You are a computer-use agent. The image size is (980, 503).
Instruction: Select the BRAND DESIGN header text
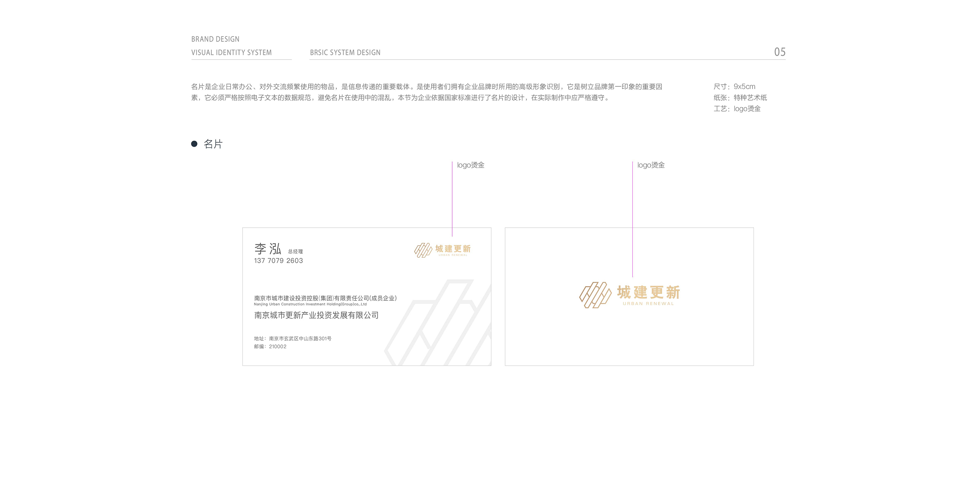click(215, 39)
